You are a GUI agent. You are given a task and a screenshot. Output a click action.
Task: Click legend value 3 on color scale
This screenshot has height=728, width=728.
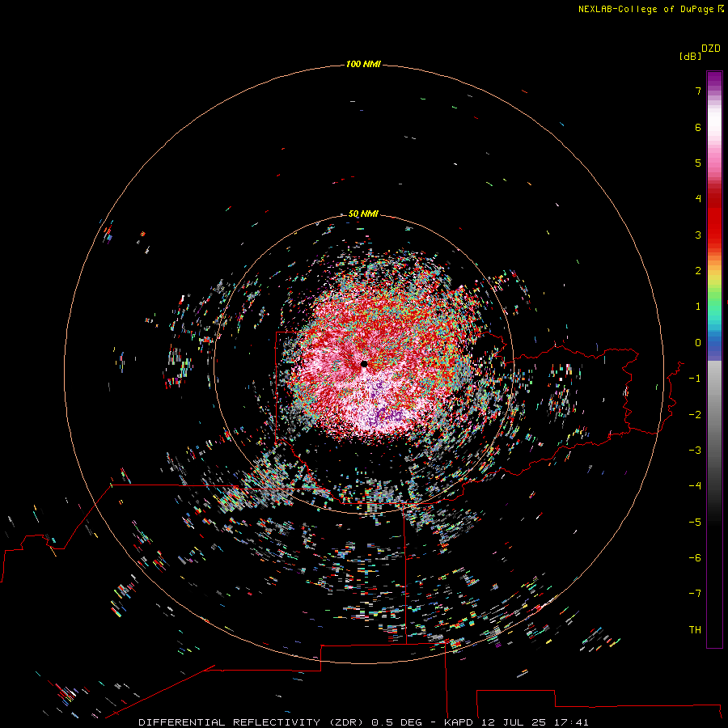(x=698, y=235)
